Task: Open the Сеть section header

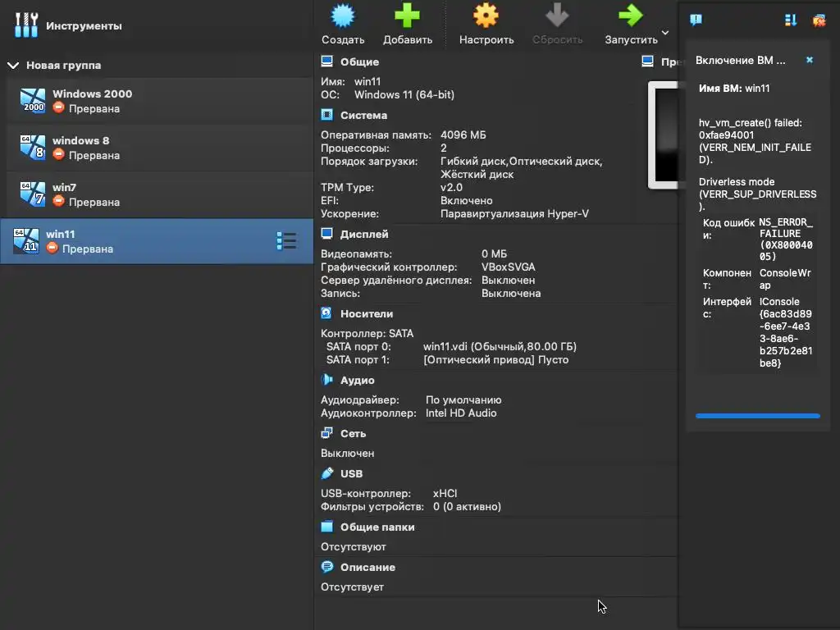Action: tap(353, 434)
